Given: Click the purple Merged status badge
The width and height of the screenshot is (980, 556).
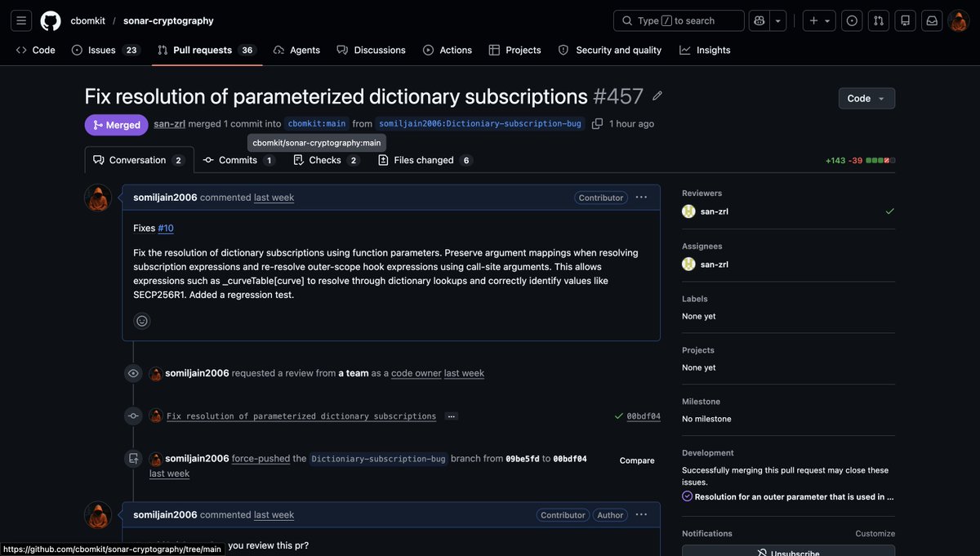Looking at the screenshot, I should click(117, 125).
